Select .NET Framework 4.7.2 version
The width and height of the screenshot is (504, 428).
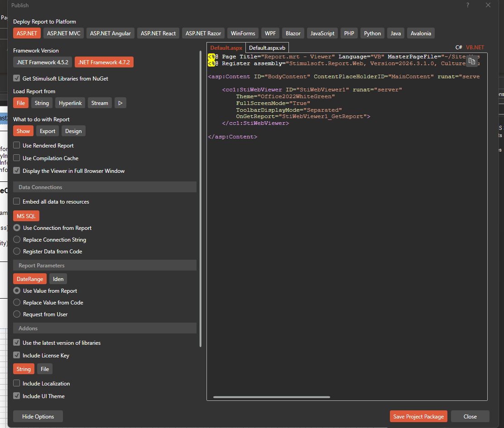coord(104,62)
